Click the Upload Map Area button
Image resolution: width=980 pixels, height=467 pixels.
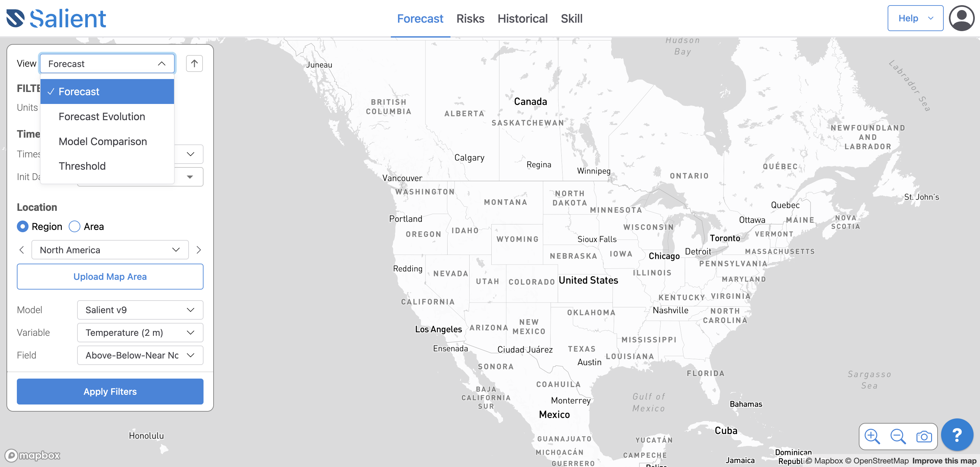point(110,277)
